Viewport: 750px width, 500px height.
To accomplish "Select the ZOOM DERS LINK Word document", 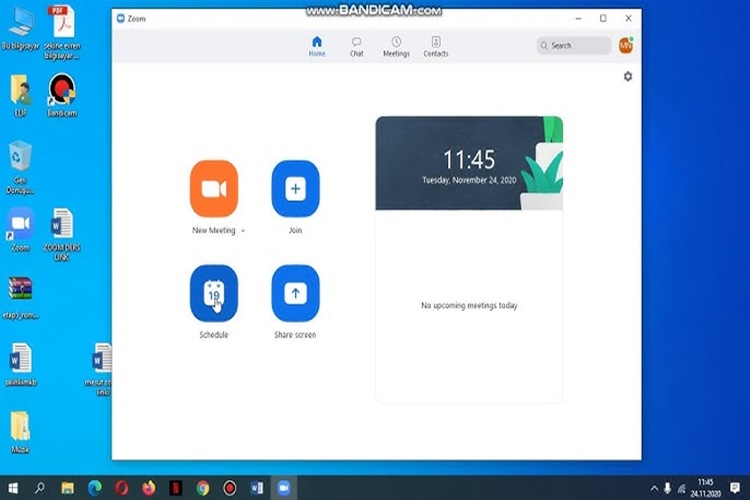I will tap(62, 234).
